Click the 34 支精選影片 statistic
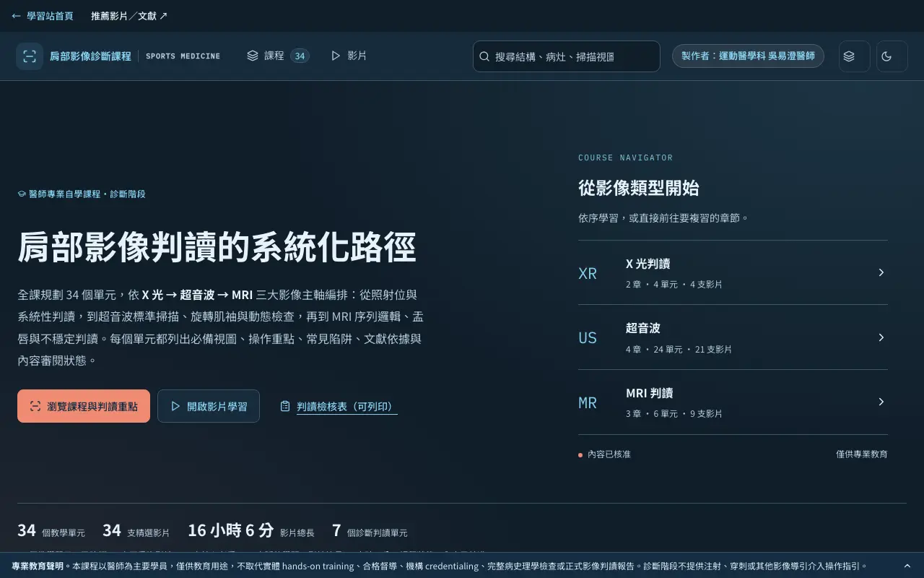This screenshot has width=924, height=578. click(x=136, y=530)
